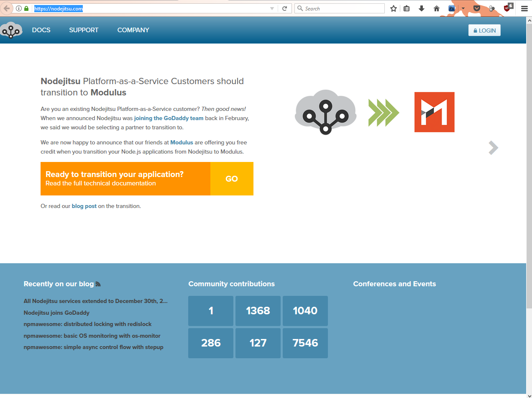Image resolution: width=532 pixels, height=398 pixels.
Task: Expand the Ps extension dropdown arrow
Action: (x=463, y=8)
